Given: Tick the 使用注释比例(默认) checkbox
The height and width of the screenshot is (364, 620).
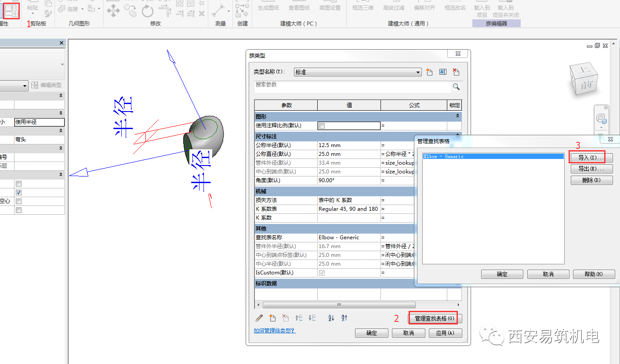Looking at the screenshot, I should click(x=322, y=126).
